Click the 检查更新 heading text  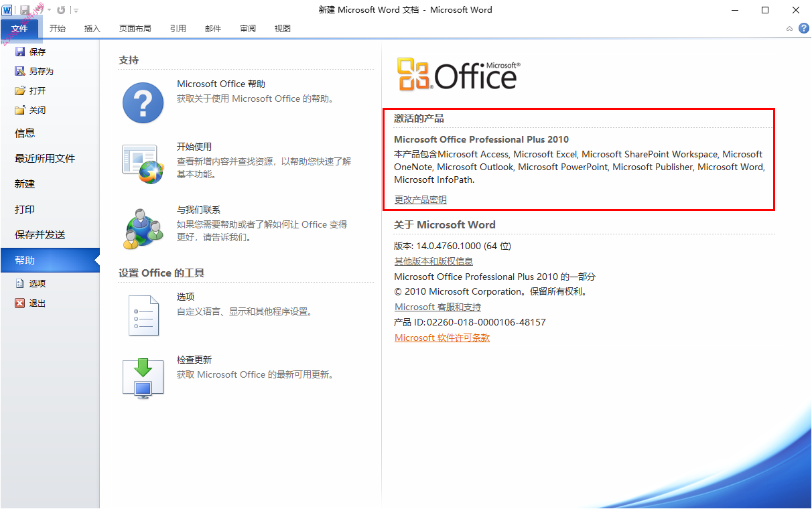(x=194, y=360)
